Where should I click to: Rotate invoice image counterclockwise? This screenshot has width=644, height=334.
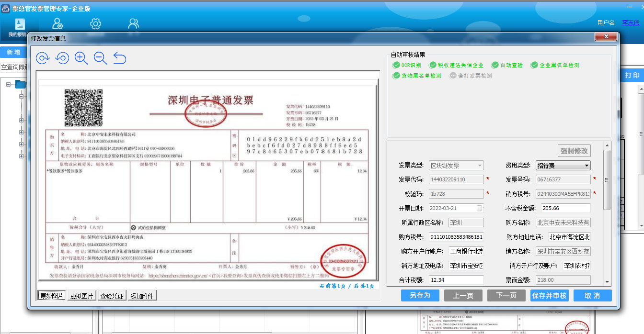62,58
